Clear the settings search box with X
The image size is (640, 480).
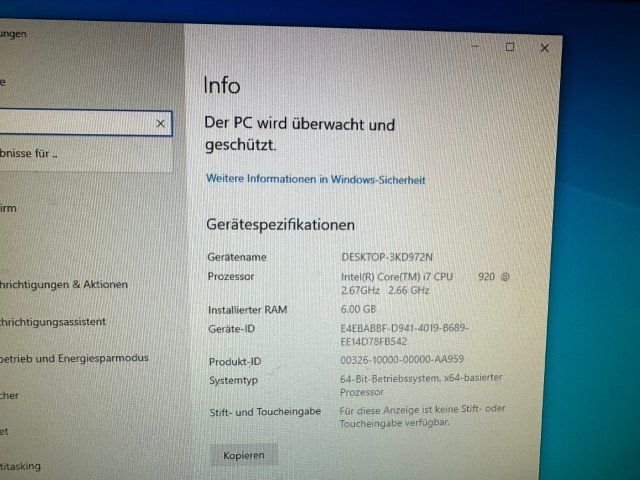point(160,123)
